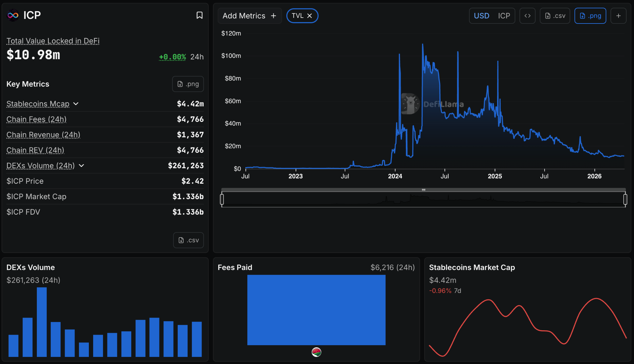Remove the TVL metric chip
The width and height of the screenshot is (634, 364).
[x=309, y=16]
